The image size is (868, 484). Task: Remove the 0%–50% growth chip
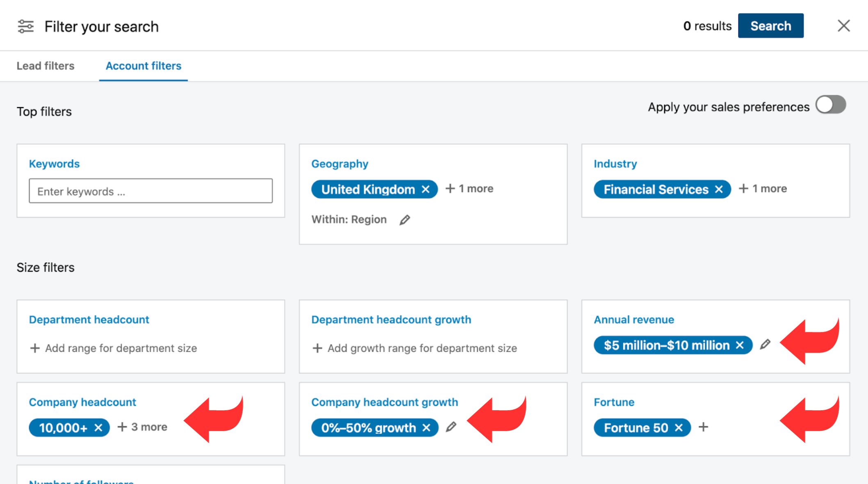pos(426,428)
